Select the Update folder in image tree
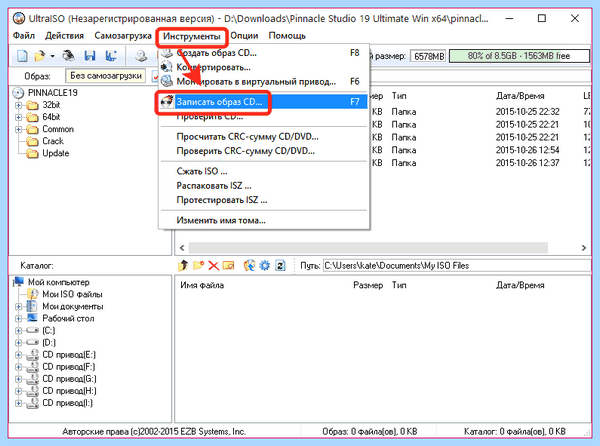The height and width of the screenshot is (446, 600). [55, 153]
